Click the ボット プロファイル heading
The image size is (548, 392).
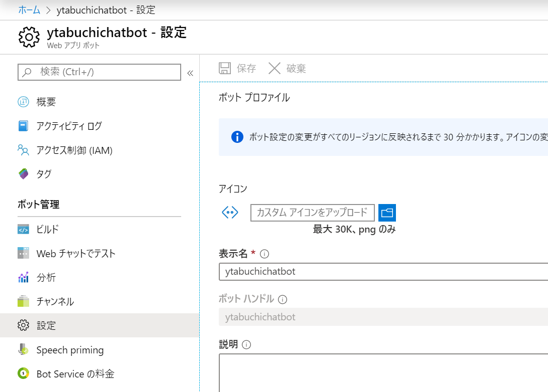[254, 97]
